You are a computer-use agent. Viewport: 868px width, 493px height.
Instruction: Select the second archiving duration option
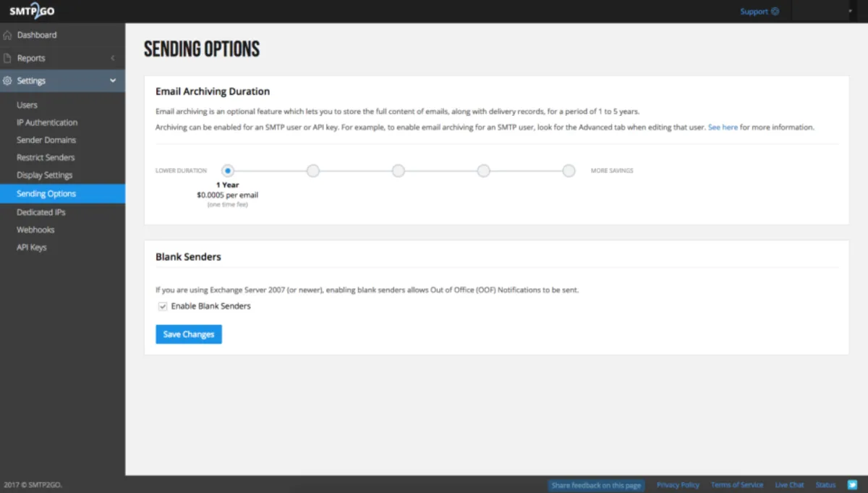(313, 171)
